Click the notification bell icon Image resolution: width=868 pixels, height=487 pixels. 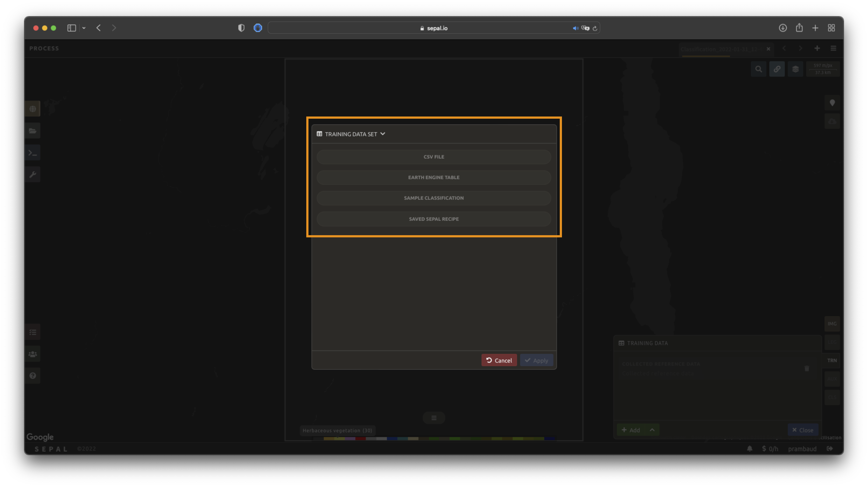[x=750, y=449]
